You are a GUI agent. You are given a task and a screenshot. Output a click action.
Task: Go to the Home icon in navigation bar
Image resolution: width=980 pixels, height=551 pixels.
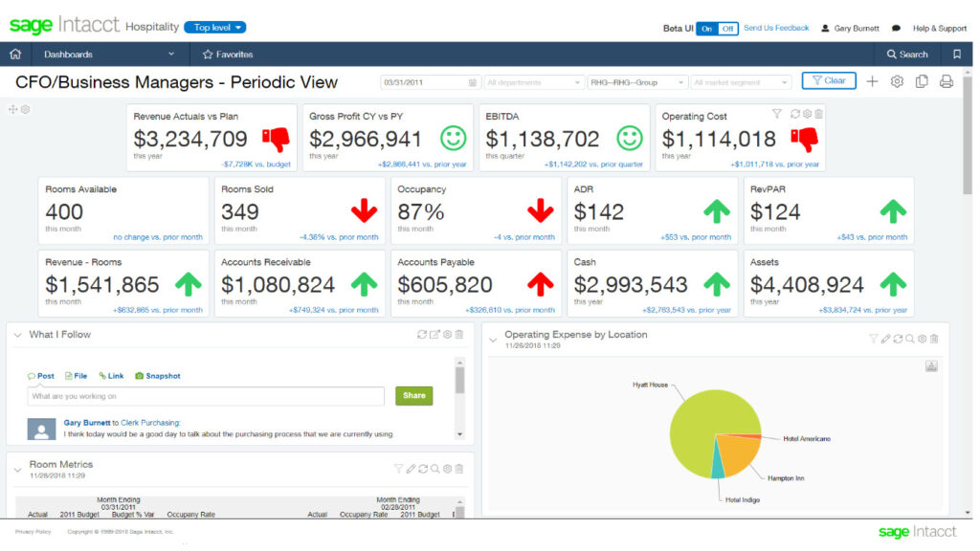pos(15,55)
